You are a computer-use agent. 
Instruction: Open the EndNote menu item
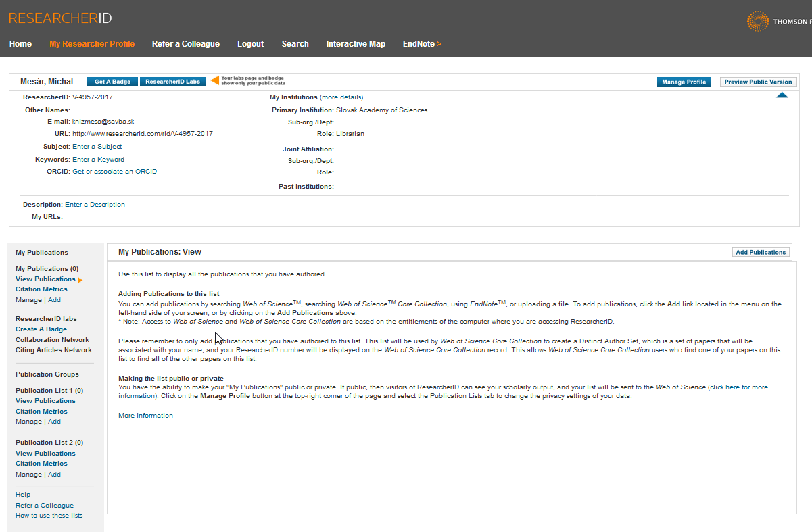point(422,44)
